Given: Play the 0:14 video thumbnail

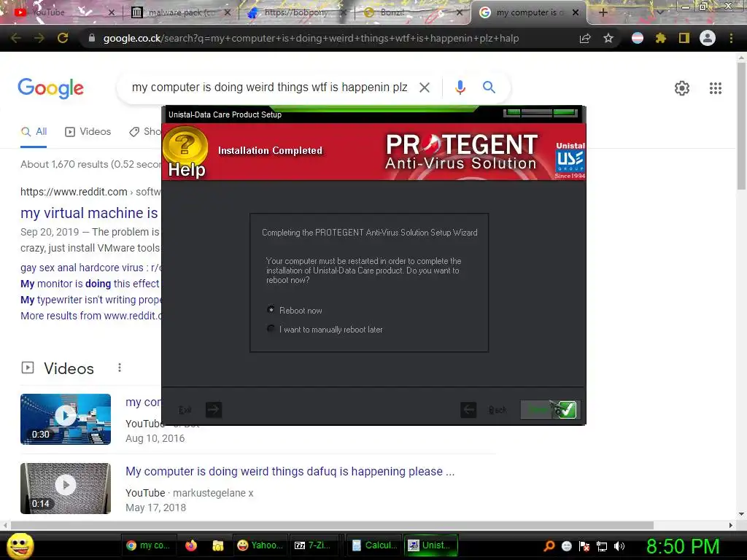Looking at the screenshot, I should pyautogui.click(x=66, y=488).
